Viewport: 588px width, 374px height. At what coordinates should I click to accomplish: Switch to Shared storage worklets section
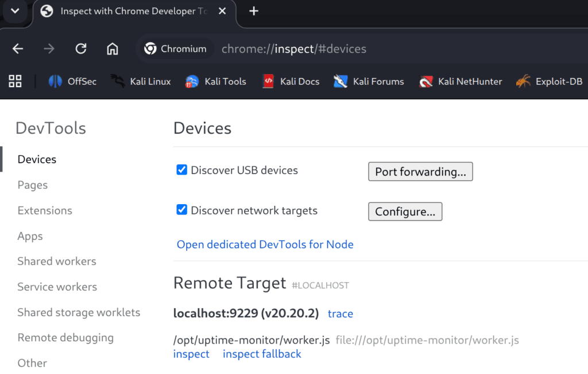coord(79,312)
